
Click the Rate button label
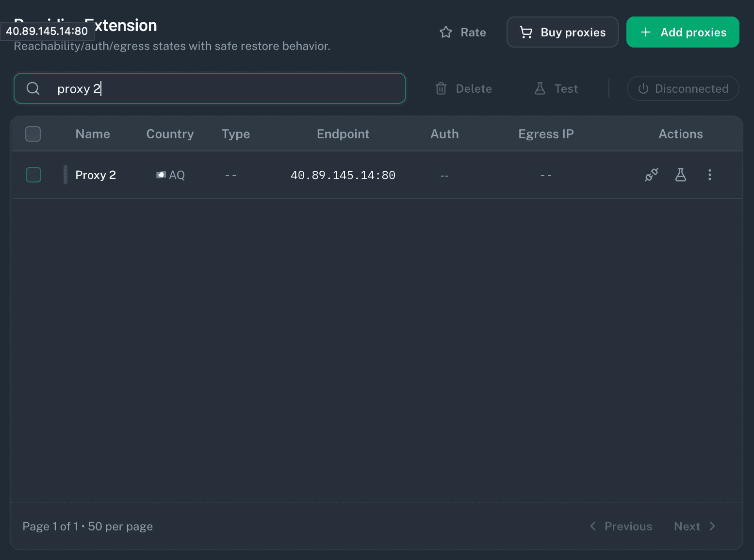tap(473, 33)
